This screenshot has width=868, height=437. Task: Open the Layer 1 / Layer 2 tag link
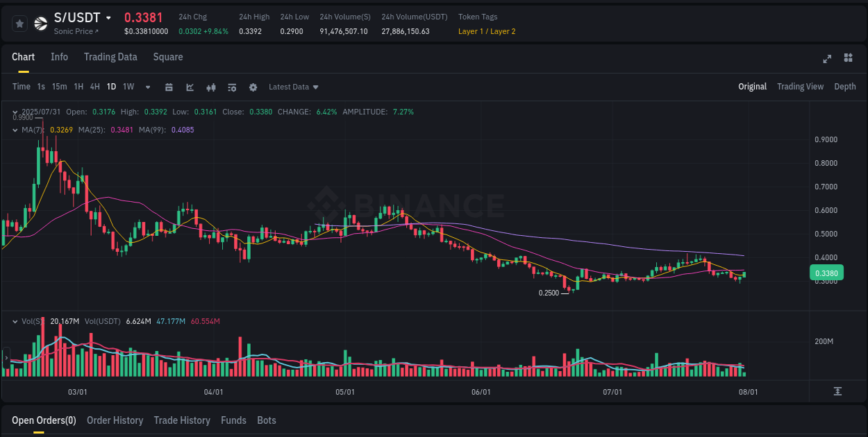(486, 31)
